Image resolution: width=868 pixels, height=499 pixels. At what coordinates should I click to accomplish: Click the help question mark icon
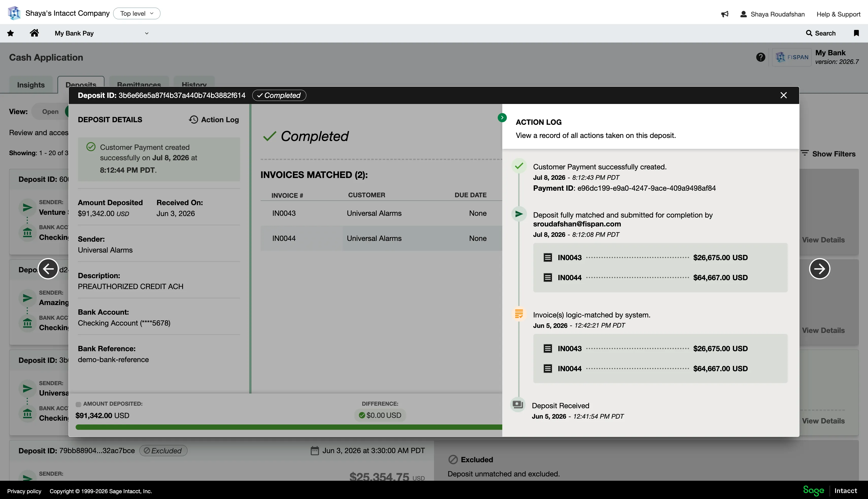point(761,57)
